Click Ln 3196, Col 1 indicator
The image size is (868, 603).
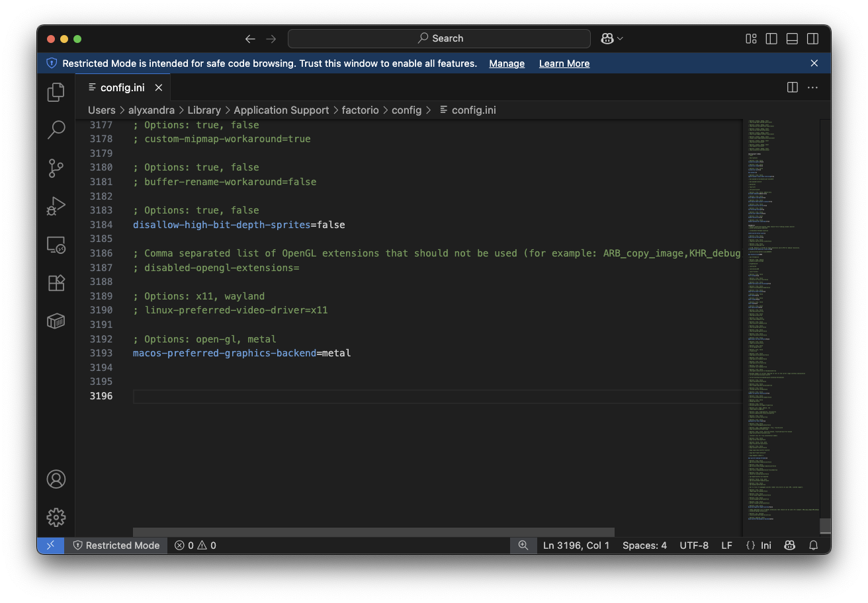pos(576,545)
